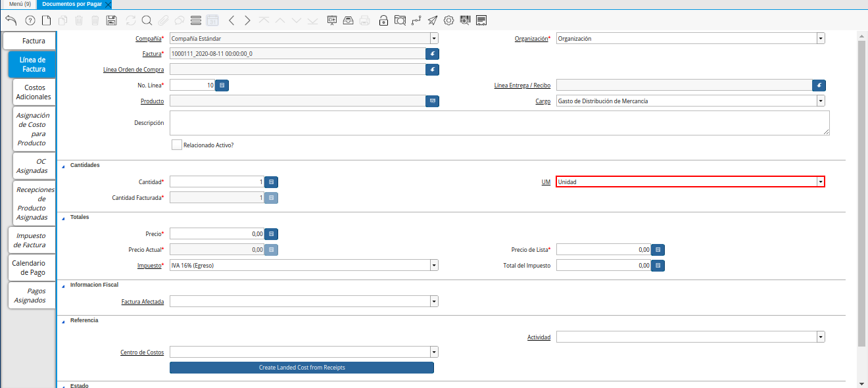Viewport: 868px width, 388px height.
Task: Click the undo back arrow icon
Action: pyautogui.click(x=11, y=20)
